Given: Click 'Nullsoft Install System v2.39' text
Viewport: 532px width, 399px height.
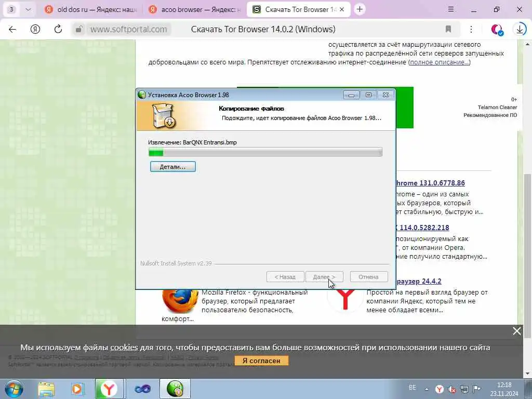Looking at the screenshot, I should pyautogui.click(x=176, y=263).
